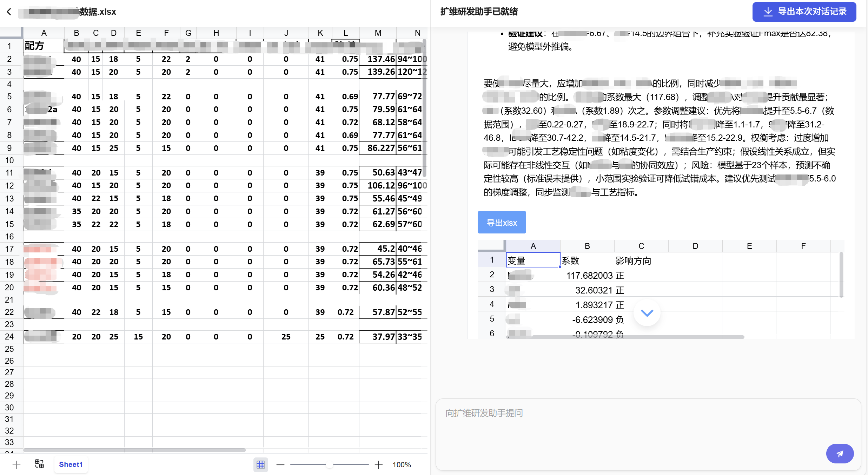Click the back arrow next to the filename
Screen dimensions: 868x475
[x=9, y=12]
